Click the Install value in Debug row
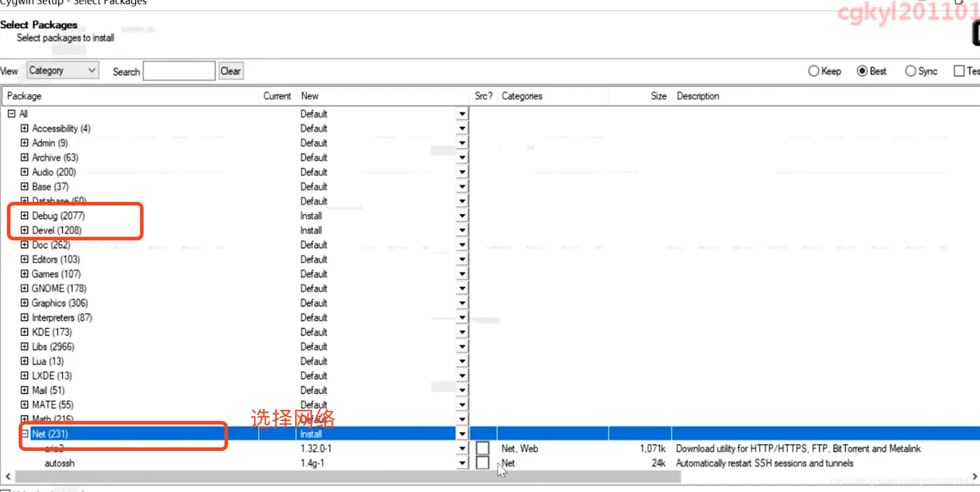 pos(311,216)
